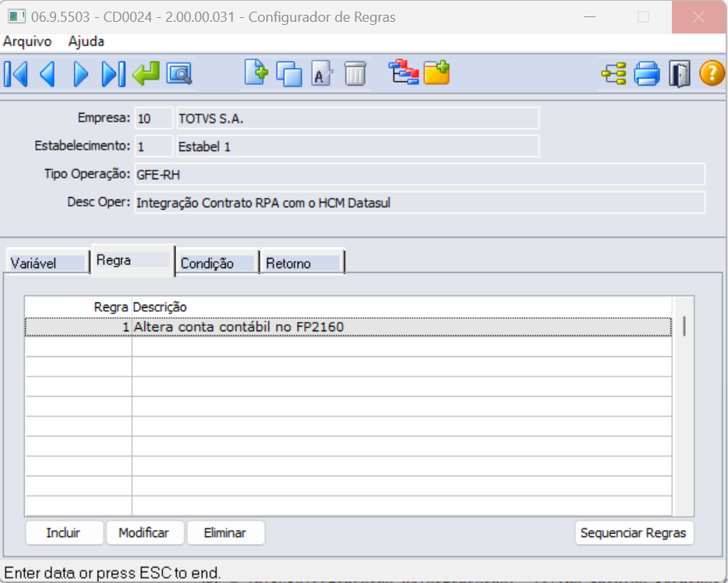Click the Modificar button

(x=145, y=532)
